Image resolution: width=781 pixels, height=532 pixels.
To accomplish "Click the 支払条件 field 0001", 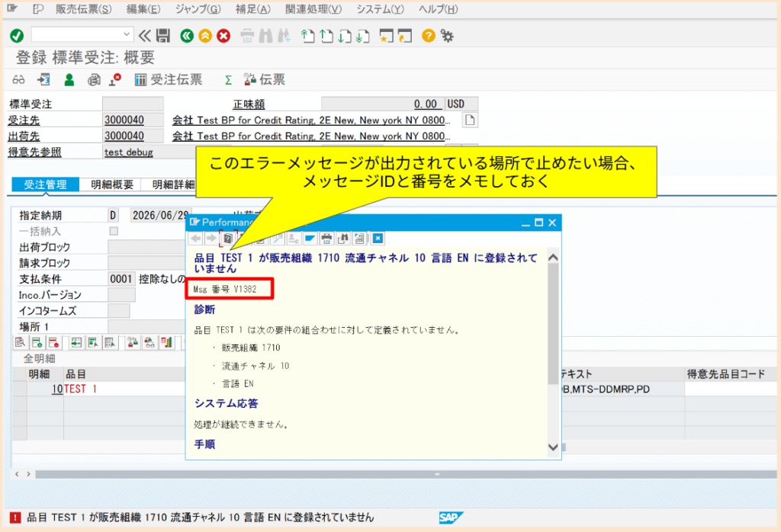I will (121, 279).
